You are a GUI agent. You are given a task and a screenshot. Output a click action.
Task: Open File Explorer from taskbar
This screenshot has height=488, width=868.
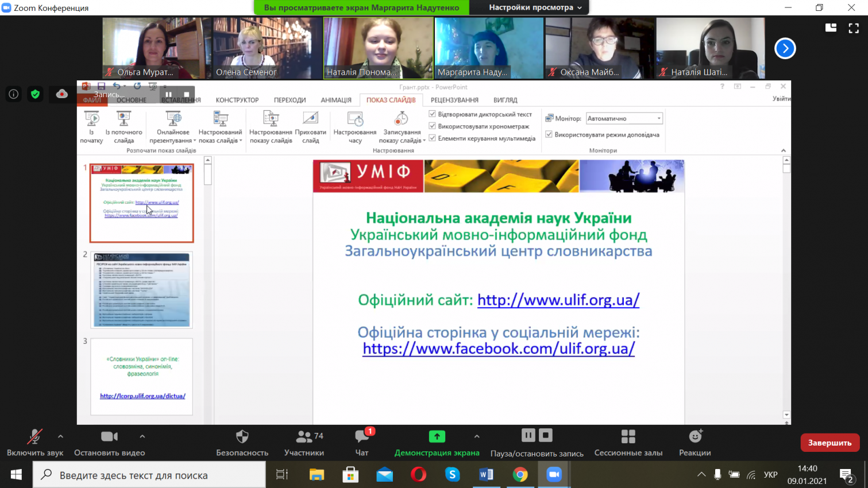(x=317, y=475)
